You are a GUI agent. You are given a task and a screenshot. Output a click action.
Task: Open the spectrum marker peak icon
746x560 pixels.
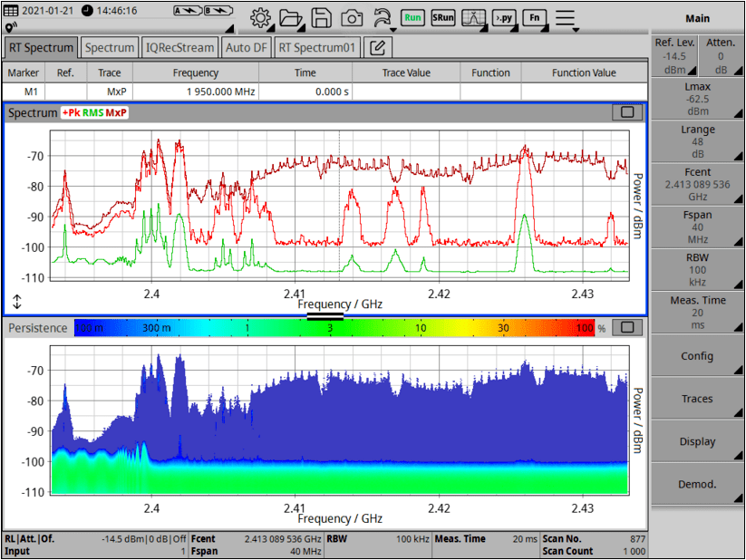(x=473, y=17)
